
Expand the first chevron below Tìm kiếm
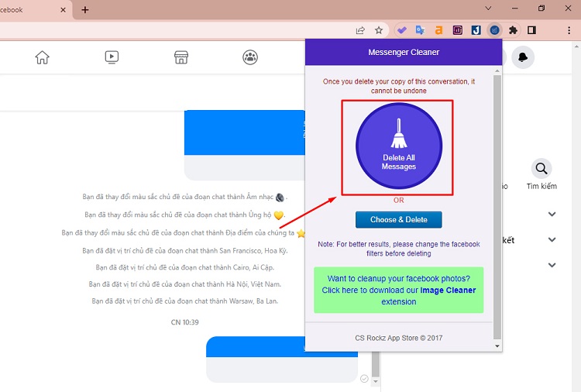552,214
